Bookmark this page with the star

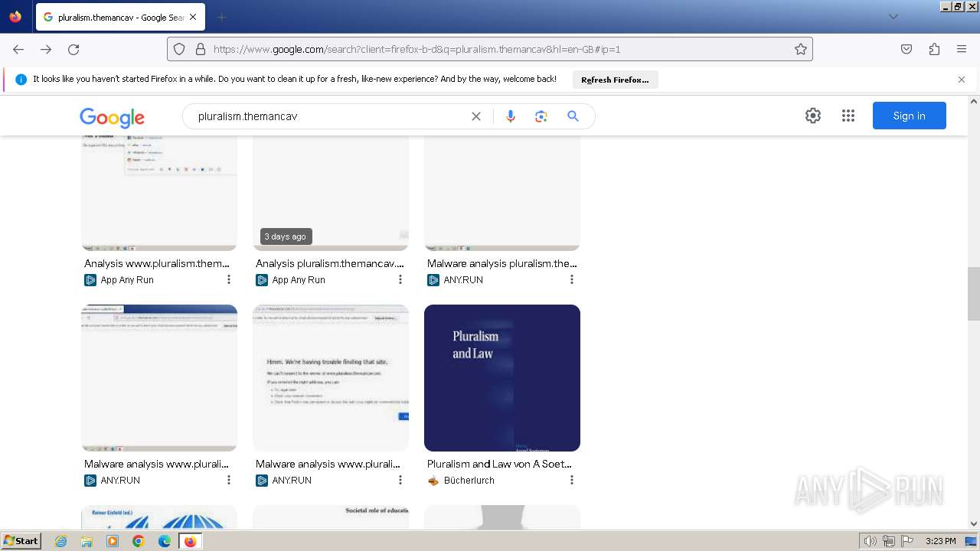coord(801,49)
